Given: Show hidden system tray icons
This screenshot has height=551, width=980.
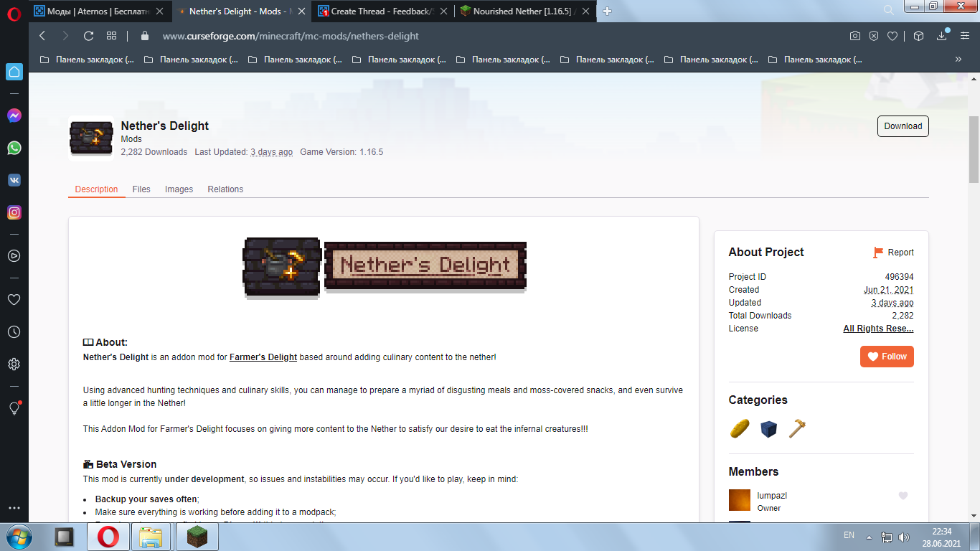Looking at the screenshot, I should tap(870, 537).
